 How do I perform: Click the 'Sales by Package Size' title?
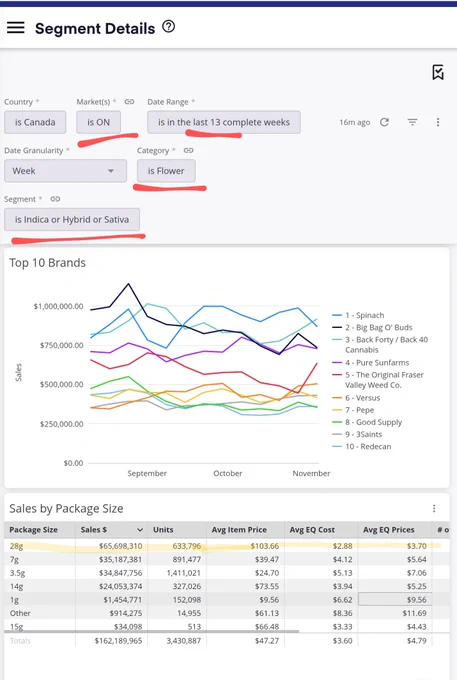[66, 508]
